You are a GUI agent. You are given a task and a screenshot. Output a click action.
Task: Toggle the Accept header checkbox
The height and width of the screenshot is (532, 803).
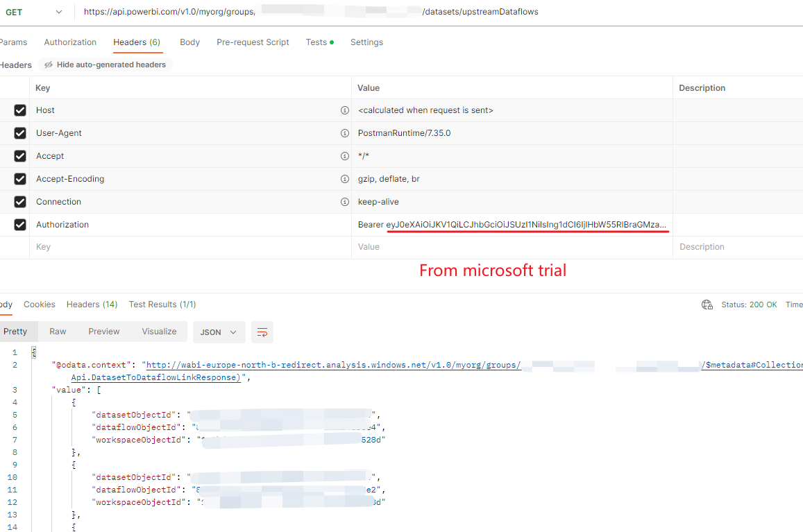(x=20, y=155)
